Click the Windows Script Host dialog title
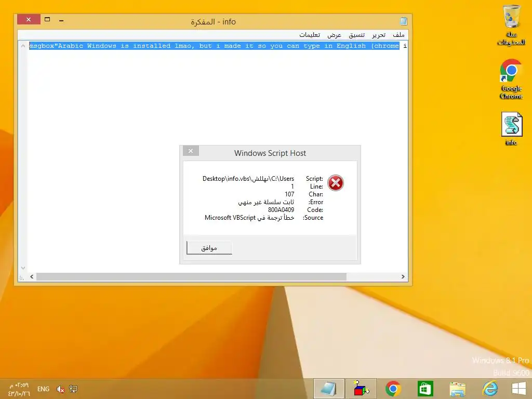Screen dimensions: 532x399 tap(270, 153)
